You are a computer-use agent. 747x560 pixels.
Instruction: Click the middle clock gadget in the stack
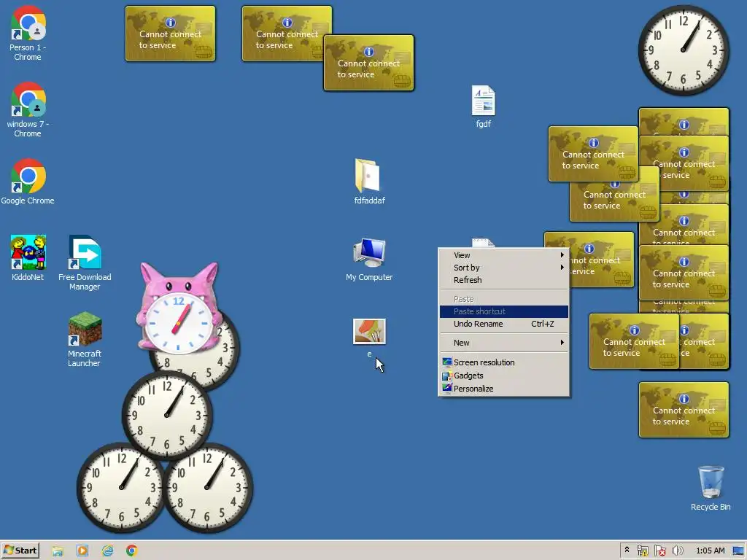166,415
